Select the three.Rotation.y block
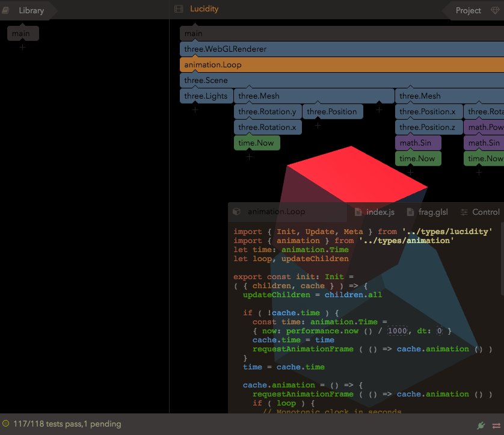Image resolution: width=504 pixels, height=435 pixels. (x=268, y=111)
